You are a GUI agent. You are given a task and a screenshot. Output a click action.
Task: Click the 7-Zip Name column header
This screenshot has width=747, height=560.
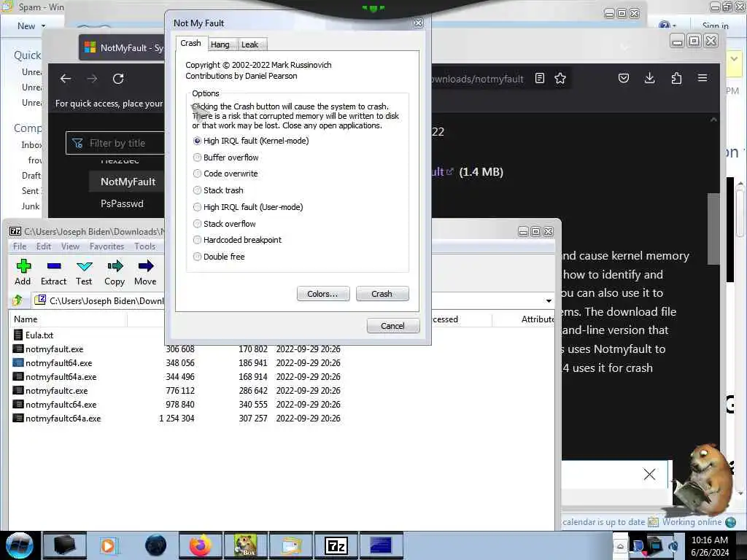pos(68,319)
